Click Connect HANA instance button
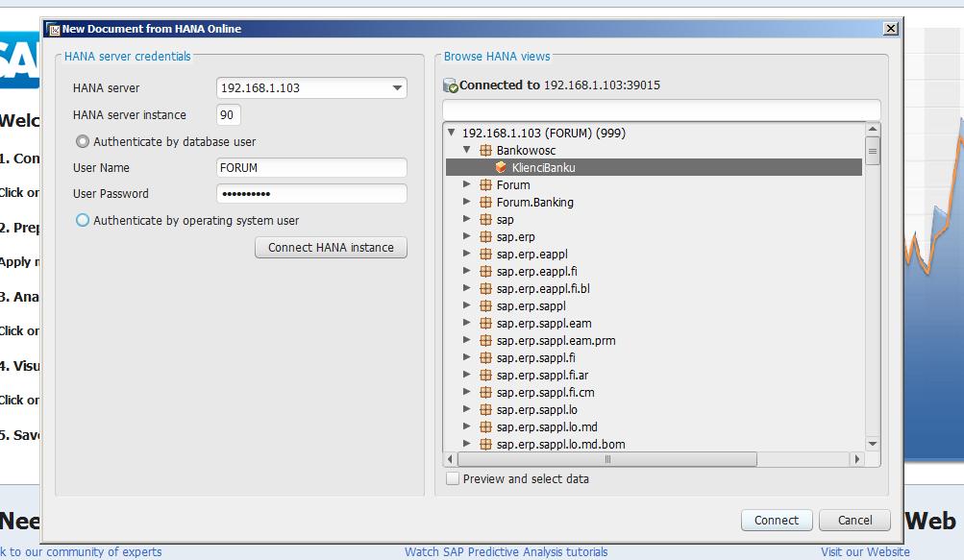 tap(331, 247)
